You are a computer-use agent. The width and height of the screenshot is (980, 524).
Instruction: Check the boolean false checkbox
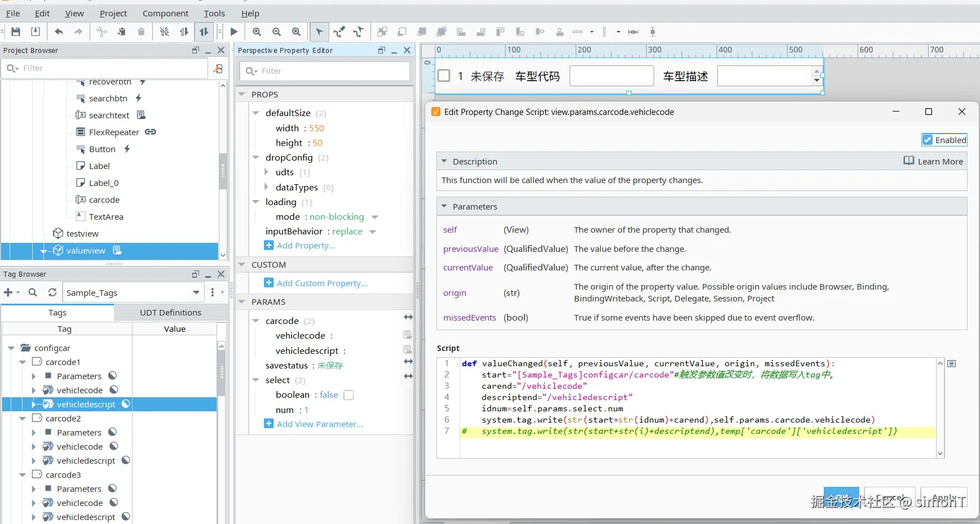point(348,395)
